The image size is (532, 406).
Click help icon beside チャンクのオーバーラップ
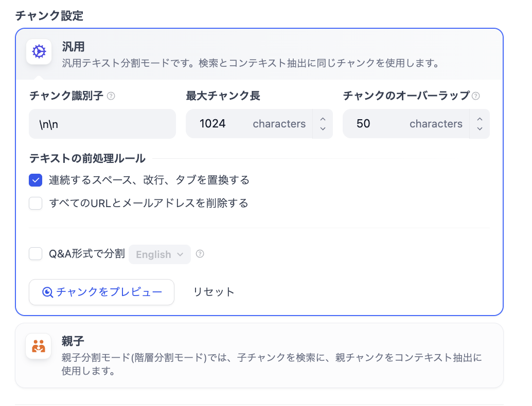(x=476, y=96)
